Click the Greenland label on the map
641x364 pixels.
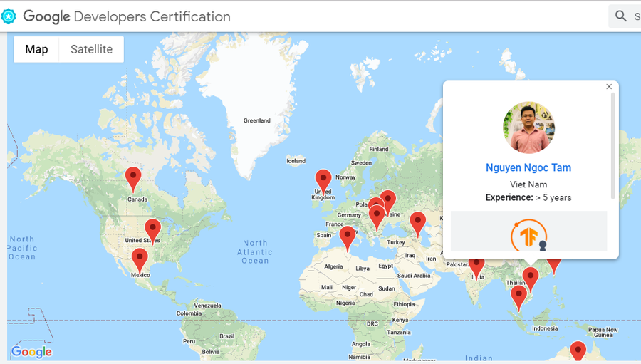click(x=256, y=120)
